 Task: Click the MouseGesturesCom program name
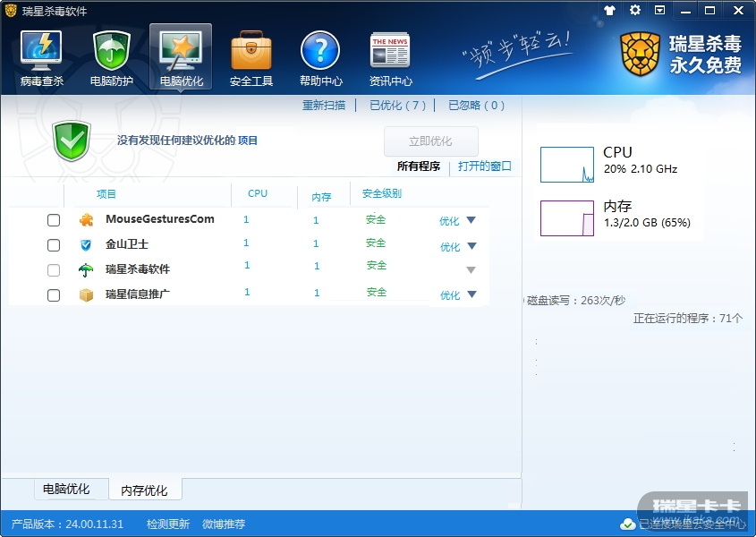point(160,219)
